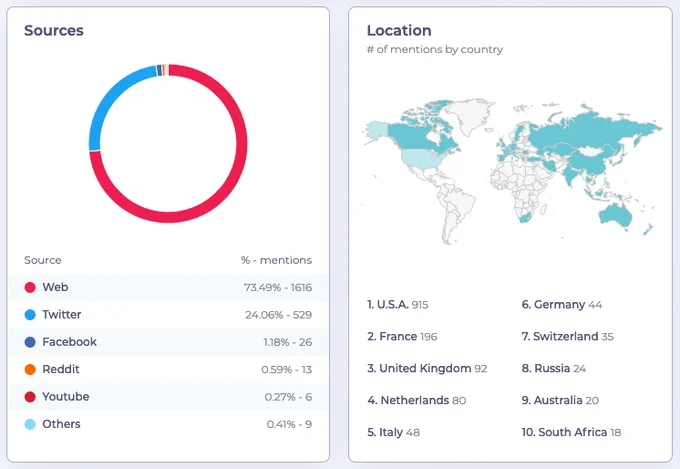Click the dark red Youtube legend dot
This screenshot has height=469, width=680.
pos(30,397)
